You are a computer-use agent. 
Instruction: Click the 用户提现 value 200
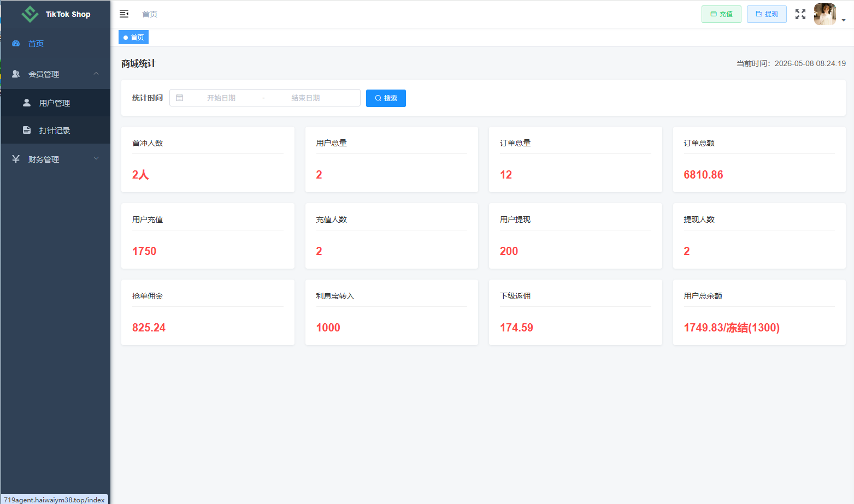click(x=509, y=251)
